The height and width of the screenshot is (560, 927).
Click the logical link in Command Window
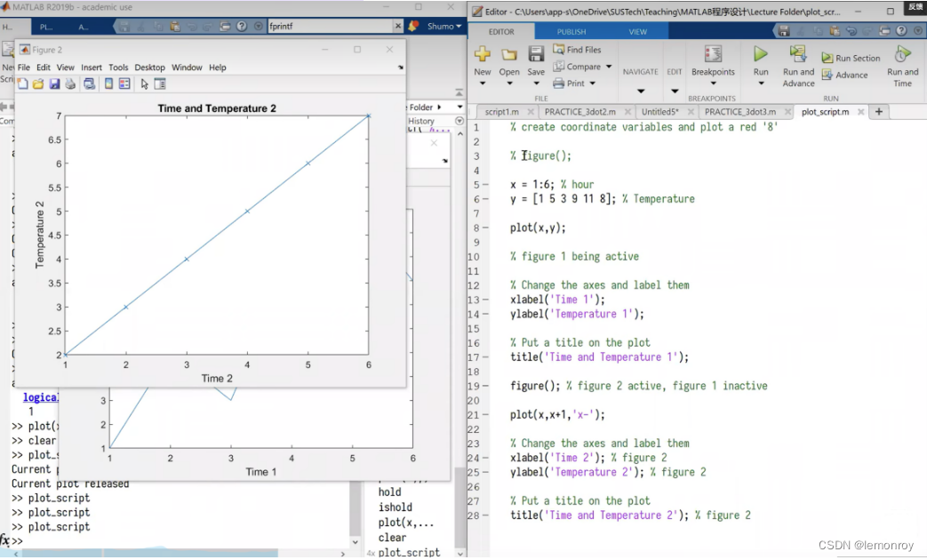pos(40,397)
